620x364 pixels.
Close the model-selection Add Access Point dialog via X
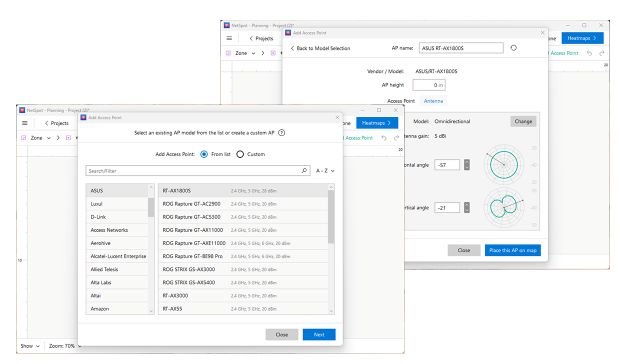[337, 117]
